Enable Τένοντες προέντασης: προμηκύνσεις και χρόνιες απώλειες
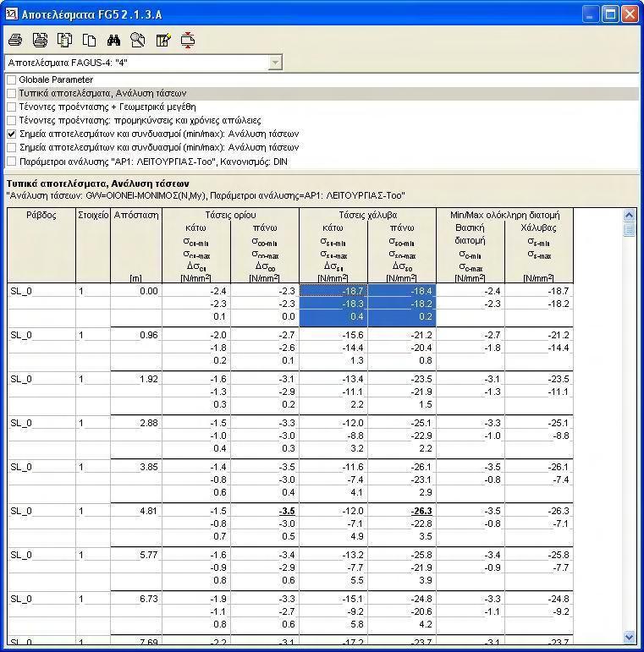 12,120
